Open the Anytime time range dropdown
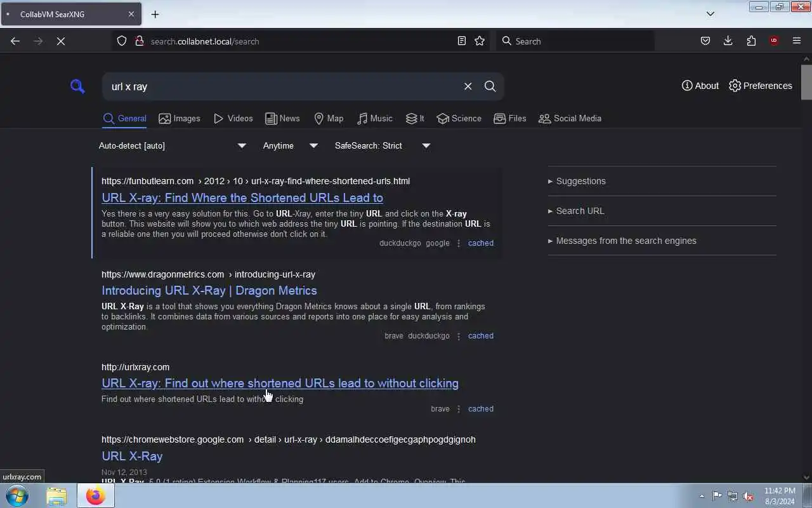Screen dimensions: 812x508 click(291, 145)
